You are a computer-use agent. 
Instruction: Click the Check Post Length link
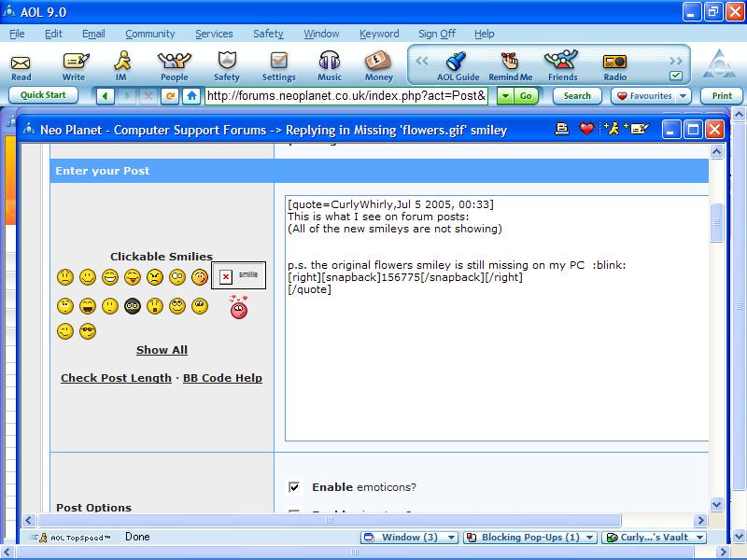[x=116, y=378]
